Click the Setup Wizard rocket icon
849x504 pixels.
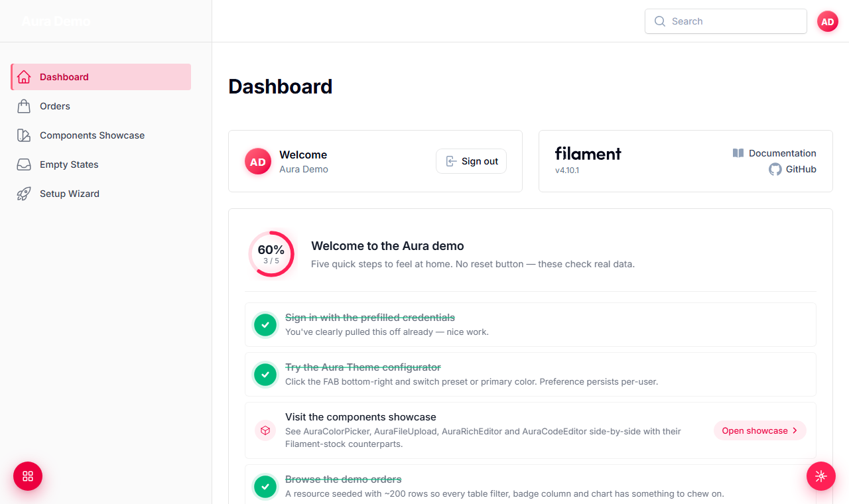(24, 194)
